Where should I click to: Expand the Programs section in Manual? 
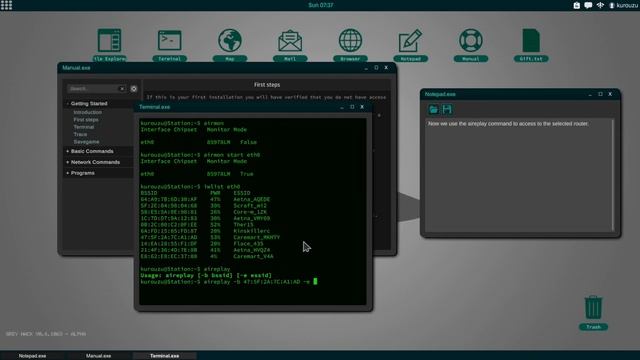coord(82,173)
